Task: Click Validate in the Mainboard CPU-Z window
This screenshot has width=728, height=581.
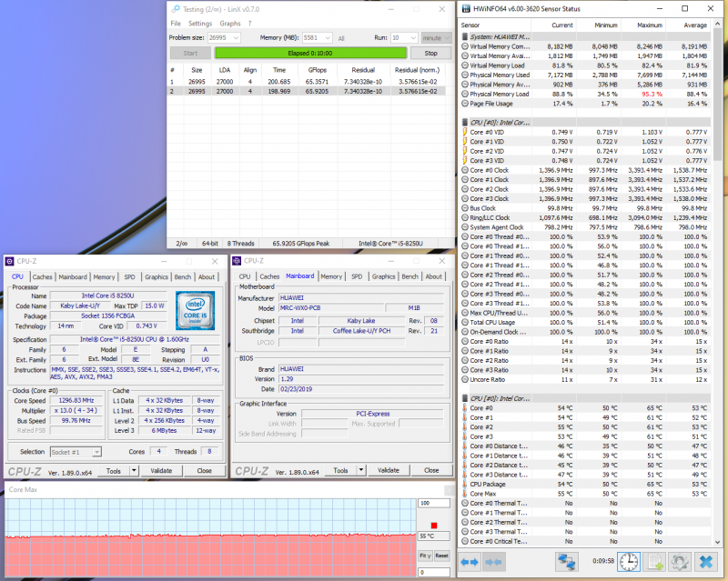Action: [x=389, y=470]
